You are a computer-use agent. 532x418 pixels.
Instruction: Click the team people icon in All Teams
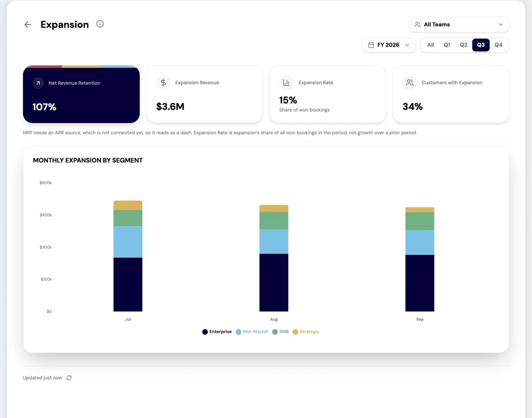(x=417, y=24)
